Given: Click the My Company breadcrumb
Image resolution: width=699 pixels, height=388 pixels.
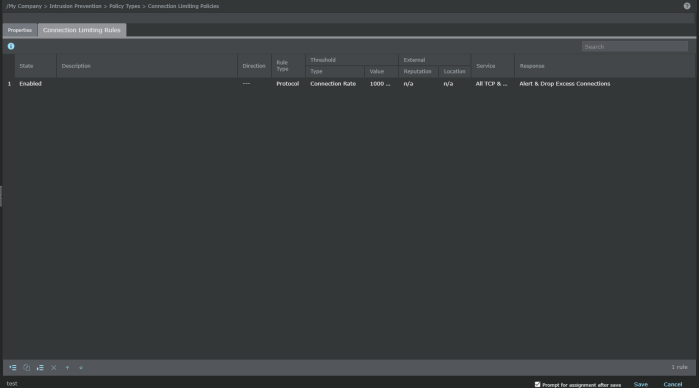Looking at the screenshot, I should (x=25, y=6).
